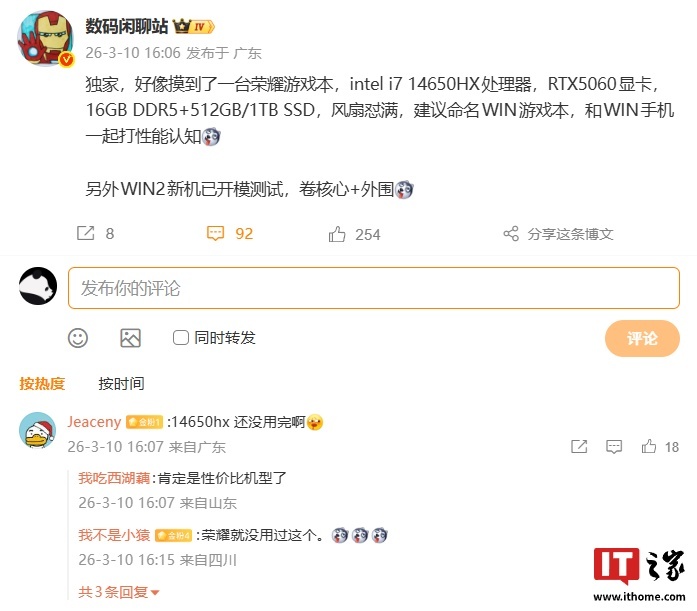Enable the 同时转发 checkbox
Viewport: 697px width, 611px height.
click(x=180, y=338)
